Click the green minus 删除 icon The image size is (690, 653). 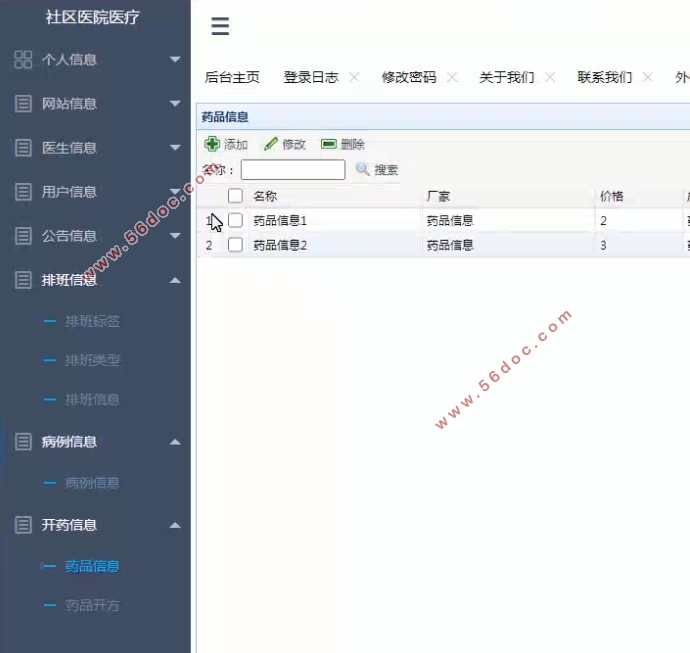(329, 144)
